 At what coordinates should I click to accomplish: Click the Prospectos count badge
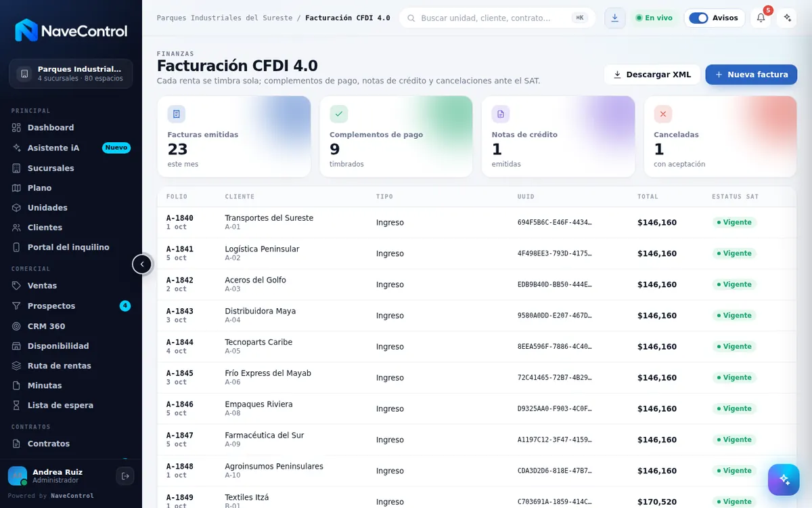point(125,306)
